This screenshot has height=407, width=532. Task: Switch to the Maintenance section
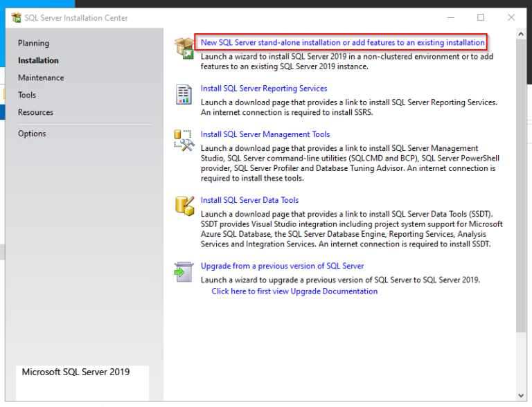pos(41,78)
